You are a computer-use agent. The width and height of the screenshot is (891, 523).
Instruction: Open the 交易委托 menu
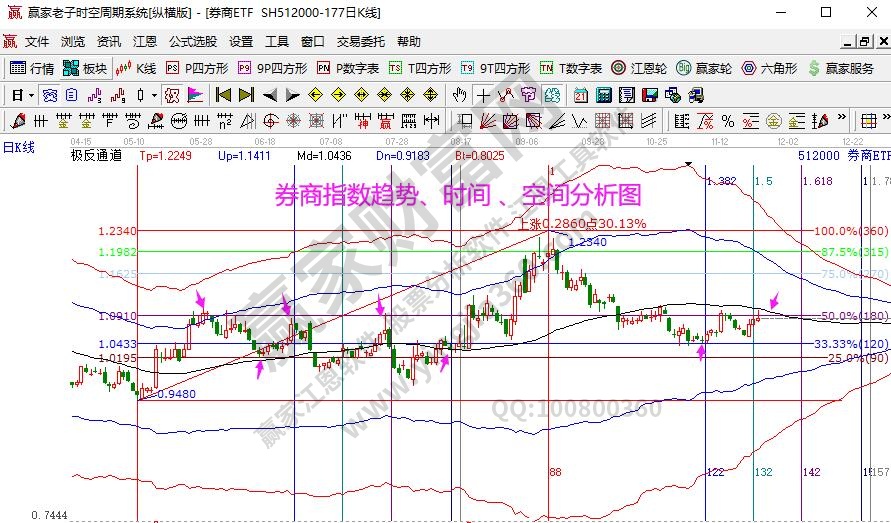[360, 42]
